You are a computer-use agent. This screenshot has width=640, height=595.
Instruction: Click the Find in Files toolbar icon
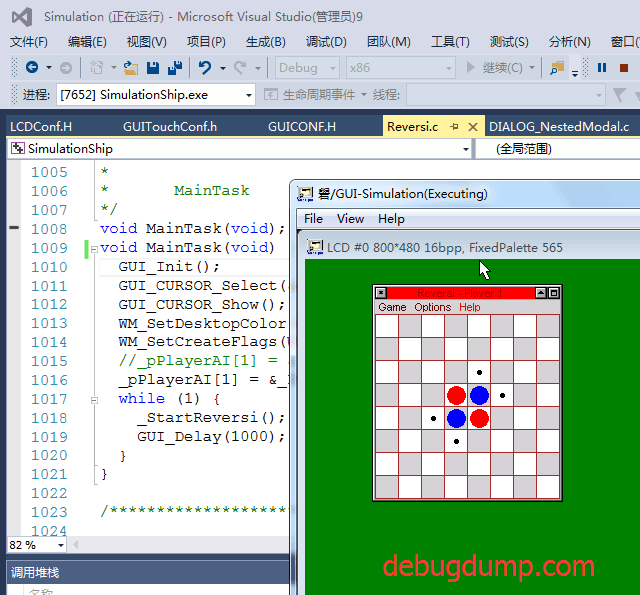pyautogui.click(x=557, y=68)
